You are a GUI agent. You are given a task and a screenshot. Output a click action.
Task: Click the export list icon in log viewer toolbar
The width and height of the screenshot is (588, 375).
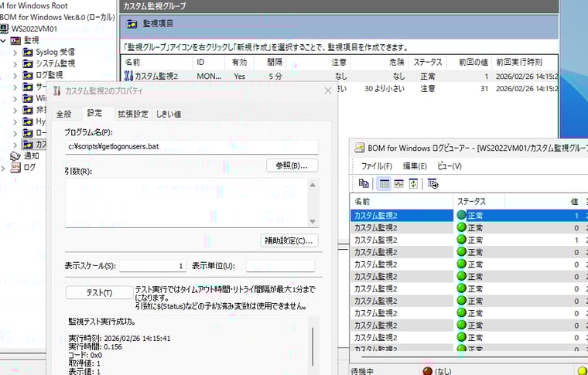(432, 183)
